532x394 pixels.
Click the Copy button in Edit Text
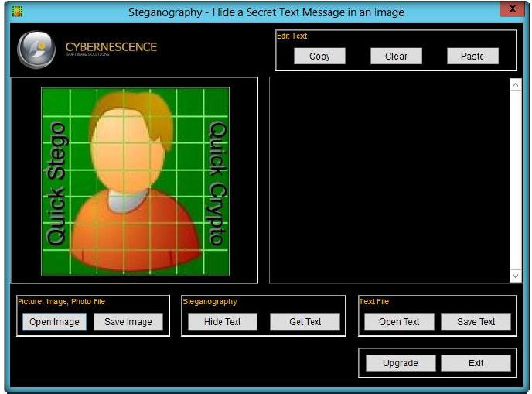319,56
